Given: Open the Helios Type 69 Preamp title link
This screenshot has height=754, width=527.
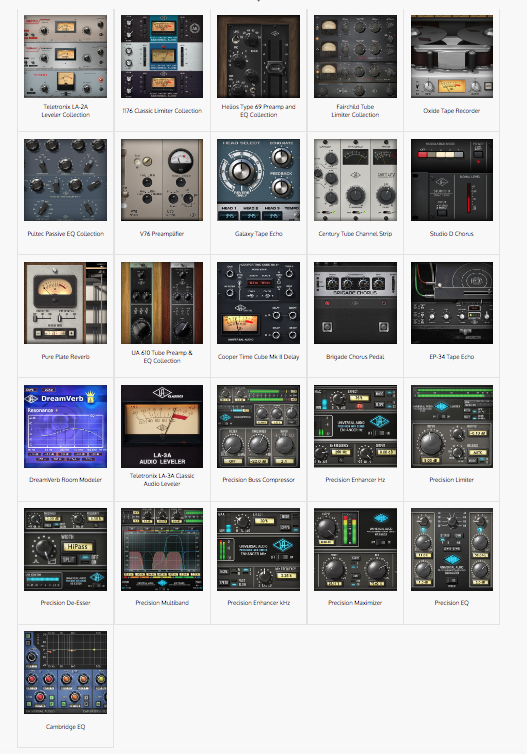Looking at the screenshot, I should (x=258, y=111).
